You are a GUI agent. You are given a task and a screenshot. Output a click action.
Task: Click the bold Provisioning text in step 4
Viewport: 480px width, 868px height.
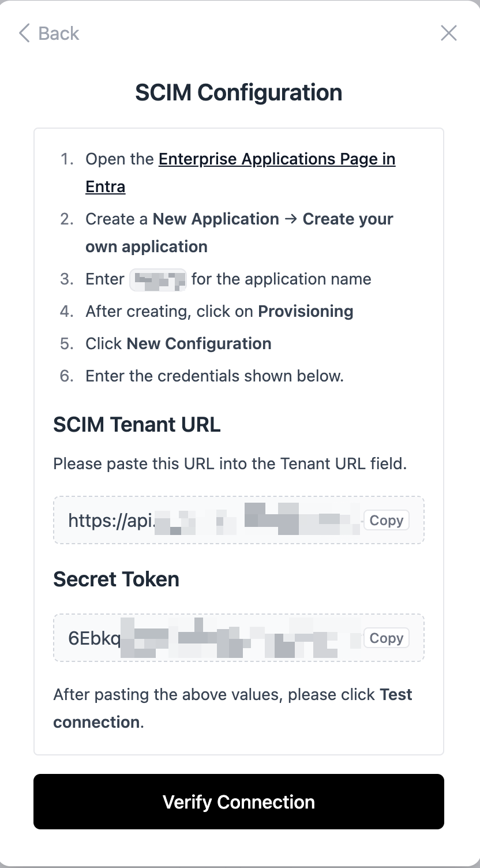pos(305,312)
